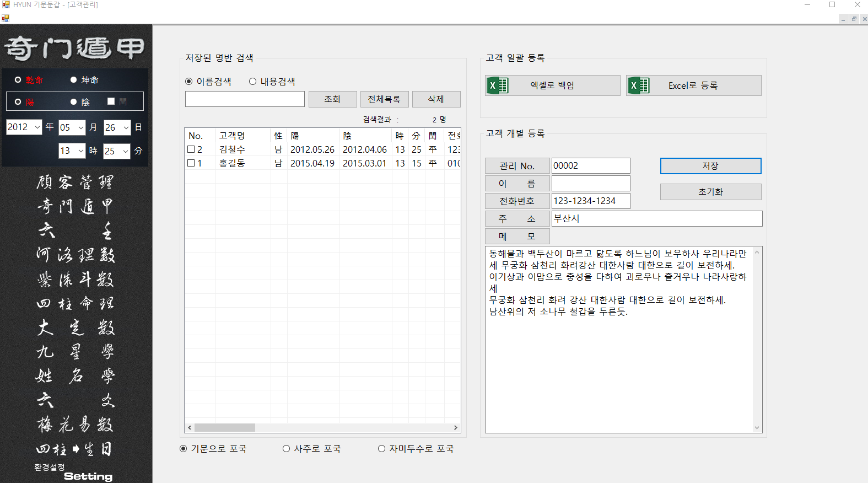868x483 pixels.
Task: Click the customer list horizontal scrollbar thumb
Action: [225, 427]
